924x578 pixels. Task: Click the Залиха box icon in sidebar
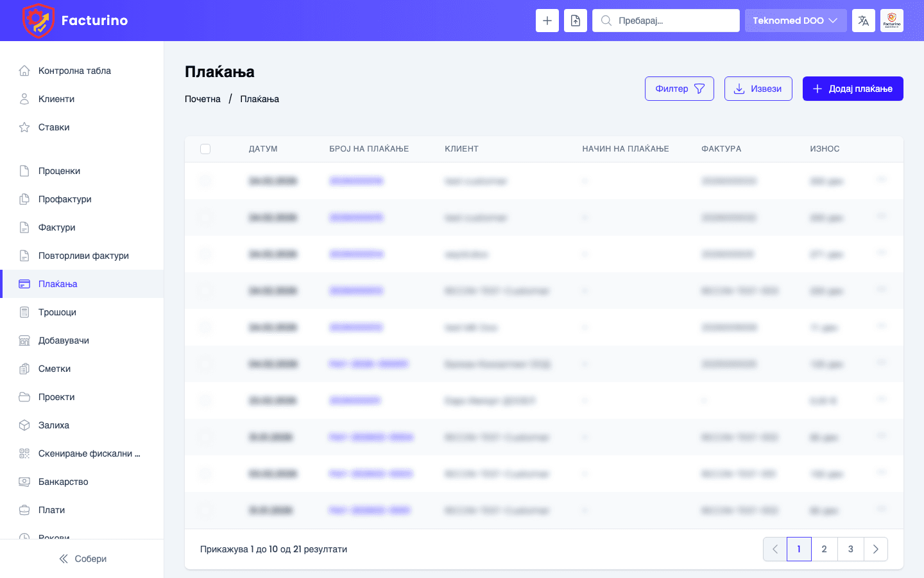click(24, 425)
